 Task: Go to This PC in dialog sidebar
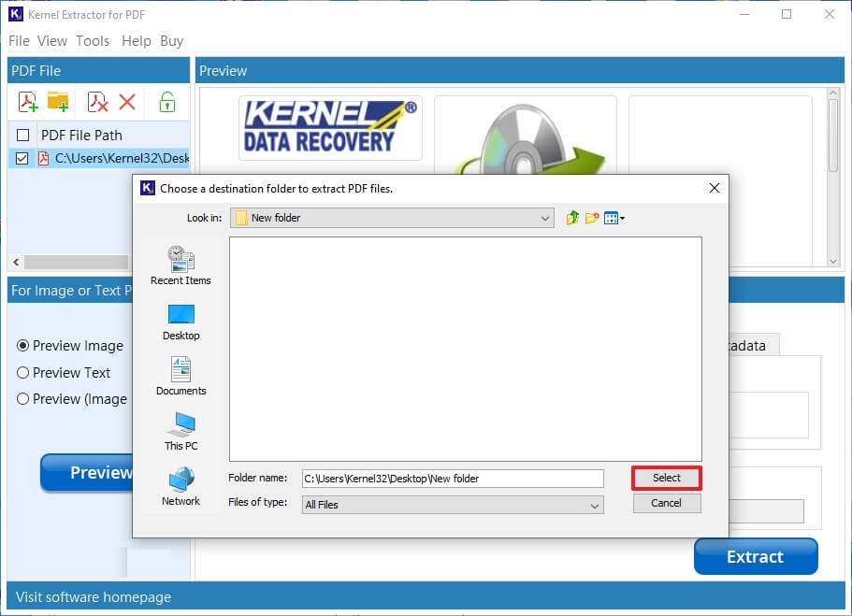click(x=181, y=432)
